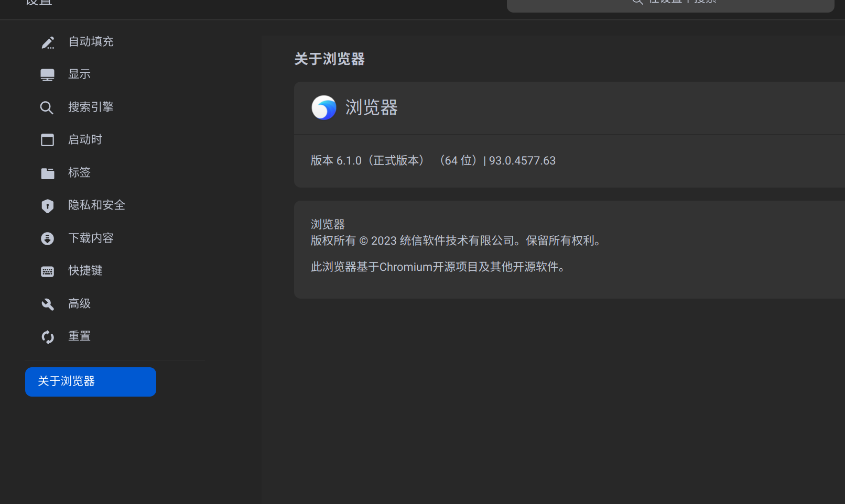Select 隐私和安全 from the settings menu
This screenshot has width=845, height=504.
tap(96, 205)
